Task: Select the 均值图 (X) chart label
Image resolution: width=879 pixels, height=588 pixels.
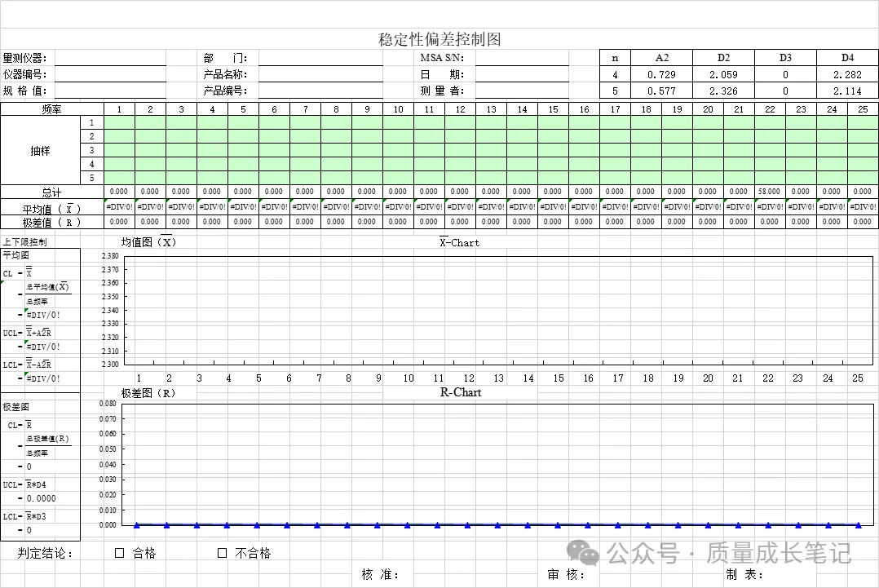Action: click(148, 241)
